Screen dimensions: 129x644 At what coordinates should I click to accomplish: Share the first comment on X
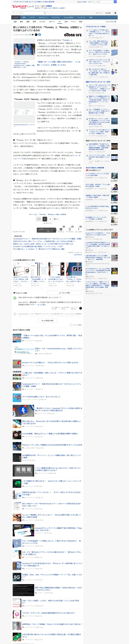pos(81,308)
